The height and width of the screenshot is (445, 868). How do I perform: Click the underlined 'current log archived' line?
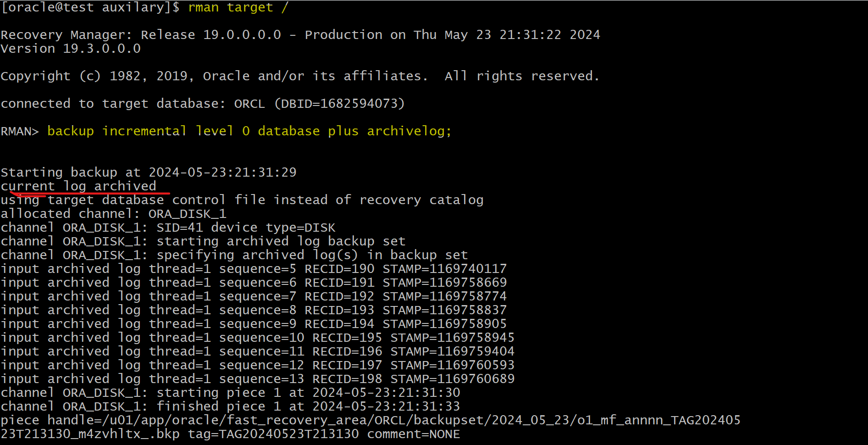(x=78, y=186)
